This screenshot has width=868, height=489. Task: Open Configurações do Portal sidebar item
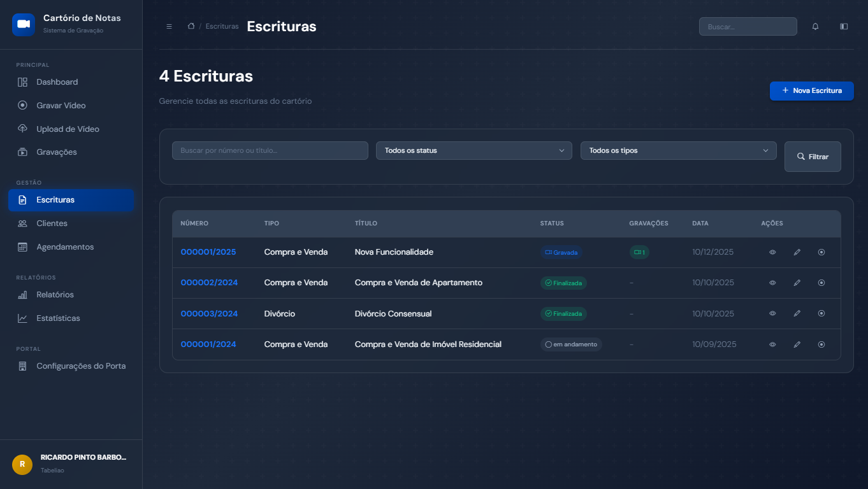pos(71,366)
